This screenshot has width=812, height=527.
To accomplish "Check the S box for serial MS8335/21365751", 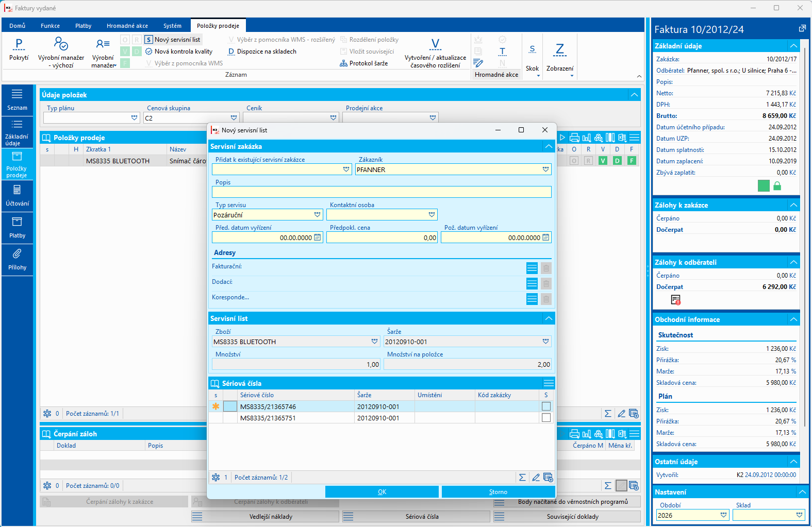I will point(546,418).
